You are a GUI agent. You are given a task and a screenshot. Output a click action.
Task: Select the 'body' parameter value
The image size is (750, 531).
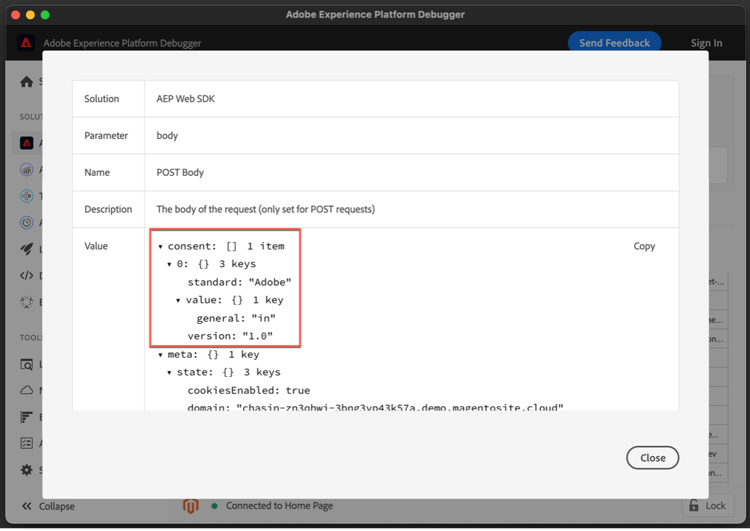point(167,136)
